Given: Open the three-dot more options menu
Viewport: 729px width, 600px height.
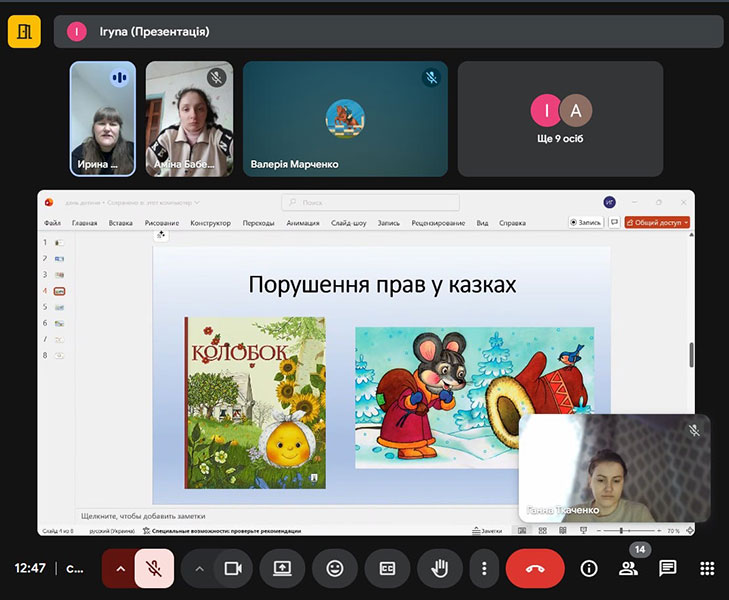Looking at the screenshot, I should [x=484, y=568].
